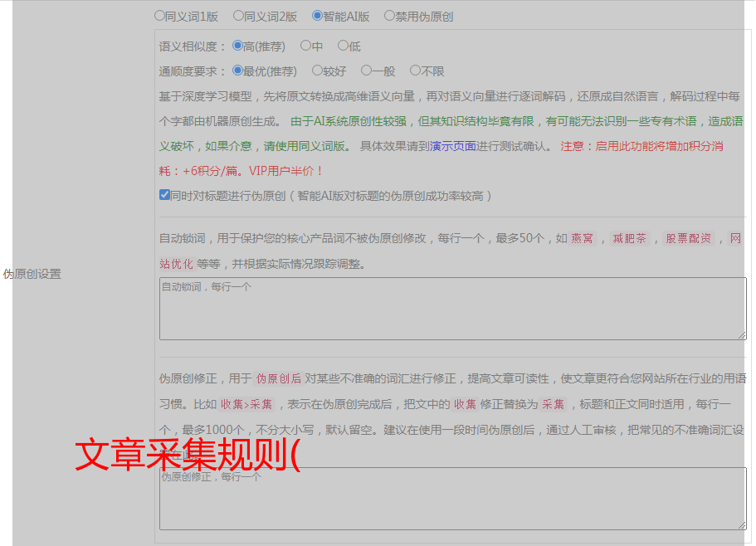Set 语义相似度 to 低
Viewport: 756px width, 546px height.
click(343, 46)
